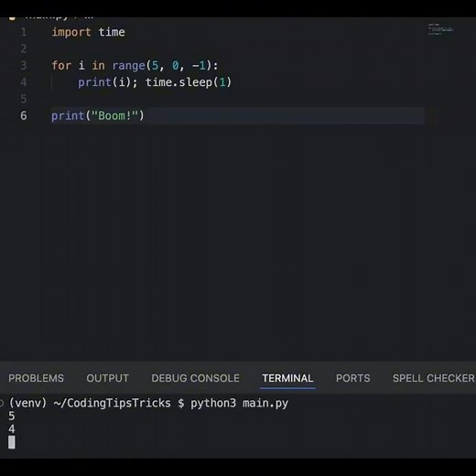Click terminal output line '4'
This screenshot has width=476, height=476.
[12, 429]
